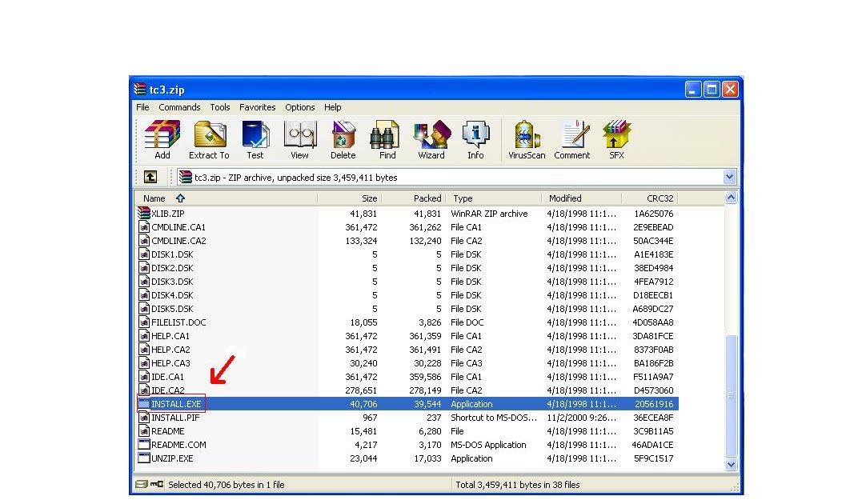Click the CMDLINE.CA1 file icon
The height and width of the screenshot is (504, 854).
coord(144,227)
